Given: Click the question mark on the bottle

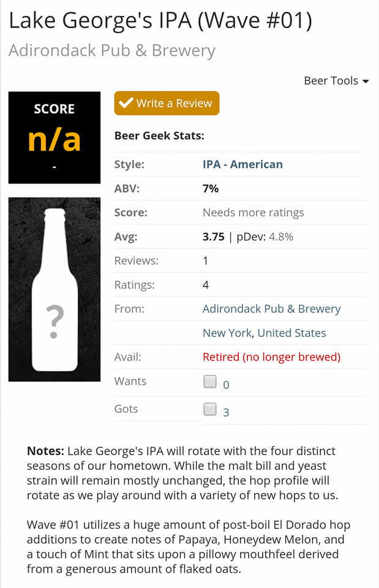Looking at the screenshot, I should pos(54,322).
